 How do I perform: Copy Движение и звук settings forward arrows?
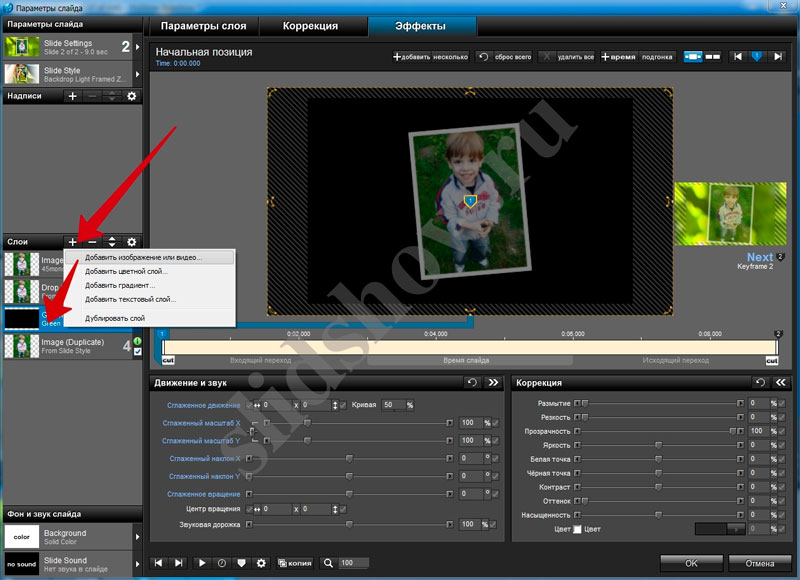493,382
